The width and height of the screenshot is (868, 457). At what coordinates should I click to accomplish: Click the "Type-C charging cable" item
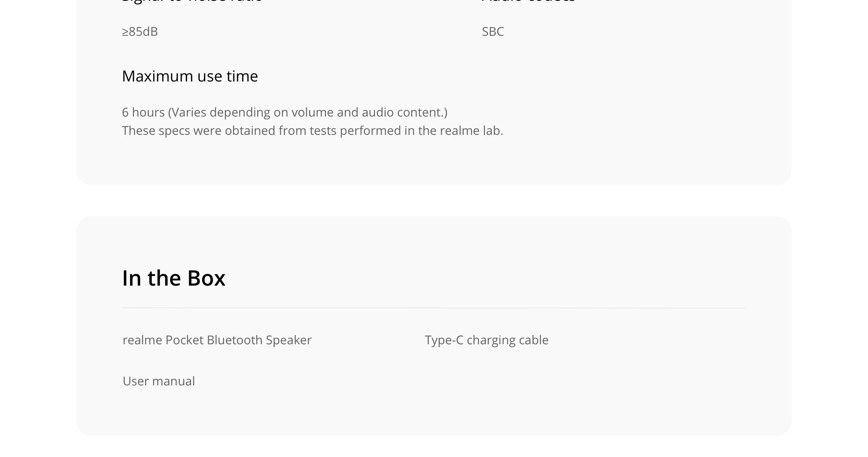click(487, 340)
